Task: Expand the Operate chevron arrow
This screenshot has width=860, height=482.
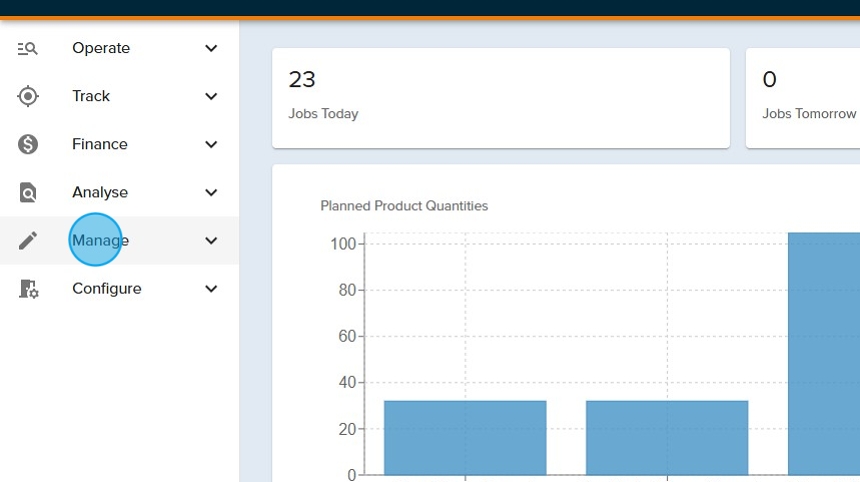Action: (211, 48)
